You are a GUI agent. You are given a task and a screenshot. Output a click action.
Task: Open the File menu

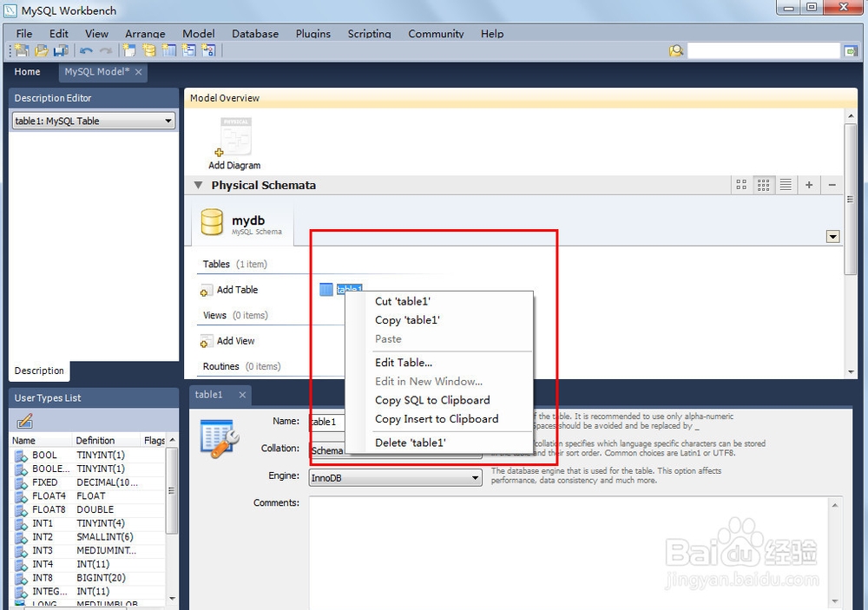(23, 34)
